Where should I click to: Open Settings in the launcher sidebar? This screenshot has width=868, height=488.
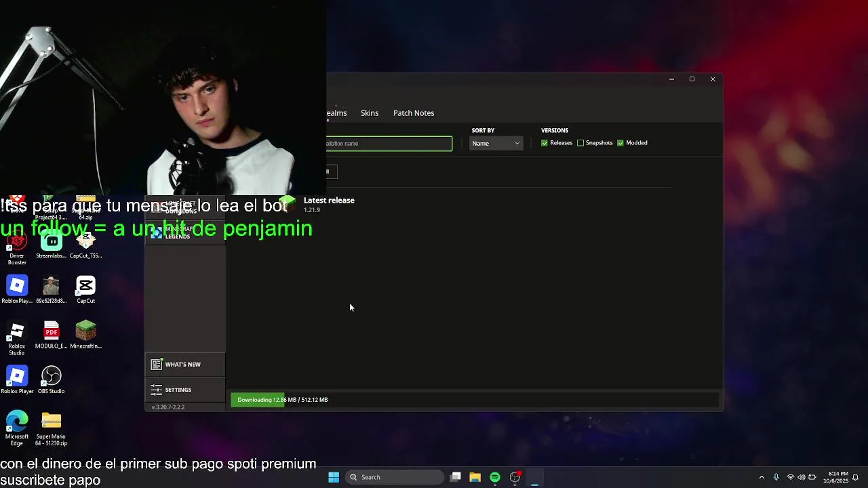[x=185, y=390]
